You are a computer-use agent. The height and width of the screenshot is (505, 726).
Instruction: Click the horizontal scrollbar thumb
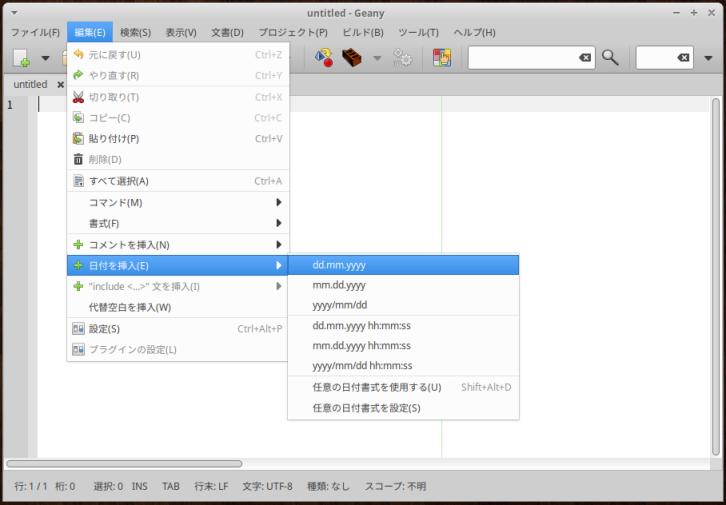click(x=124, y=464)
